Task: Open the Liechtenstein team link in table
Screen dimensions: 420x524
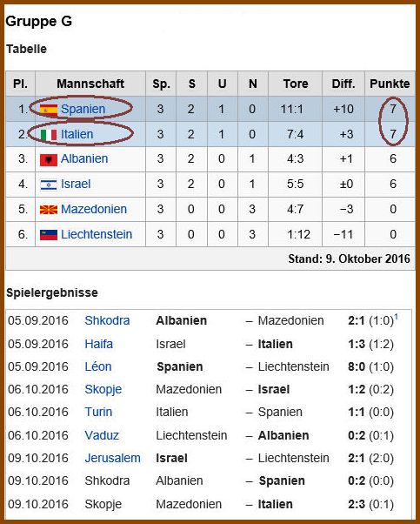Action: 97,234
